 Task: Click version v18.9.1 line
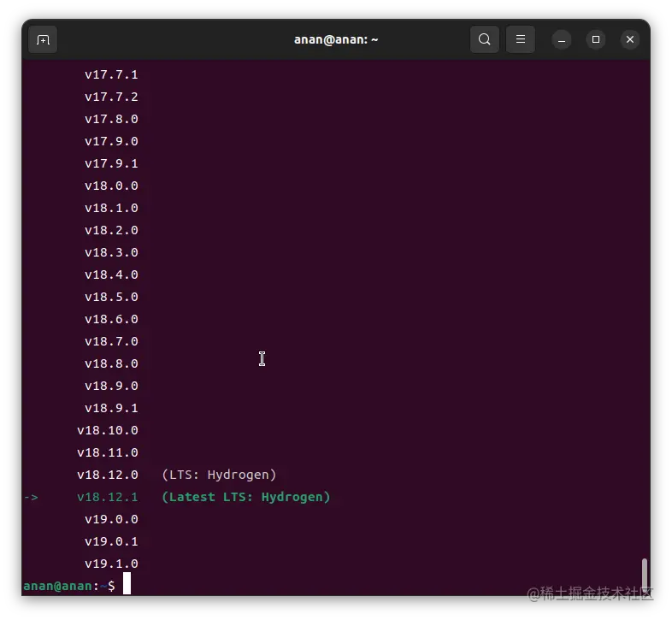(111, 408)
